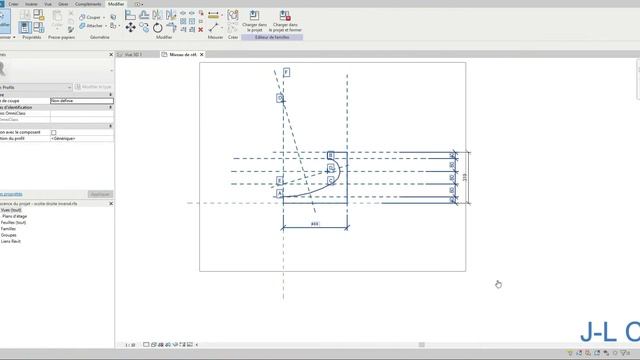Open the Insérer ribbon tab
640x360 pixels.
pos(31,4)
